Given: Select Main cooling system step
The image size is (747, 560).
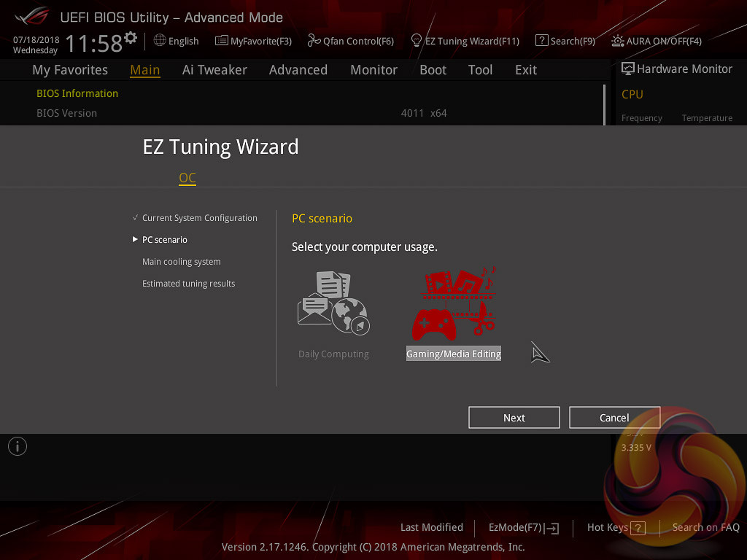Looking at the screenshot, I should 182,262.
